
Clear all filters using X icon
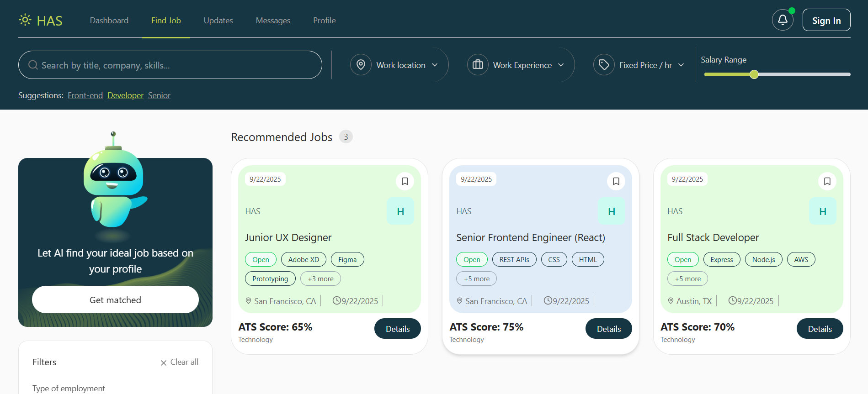[x=163, y=362]
